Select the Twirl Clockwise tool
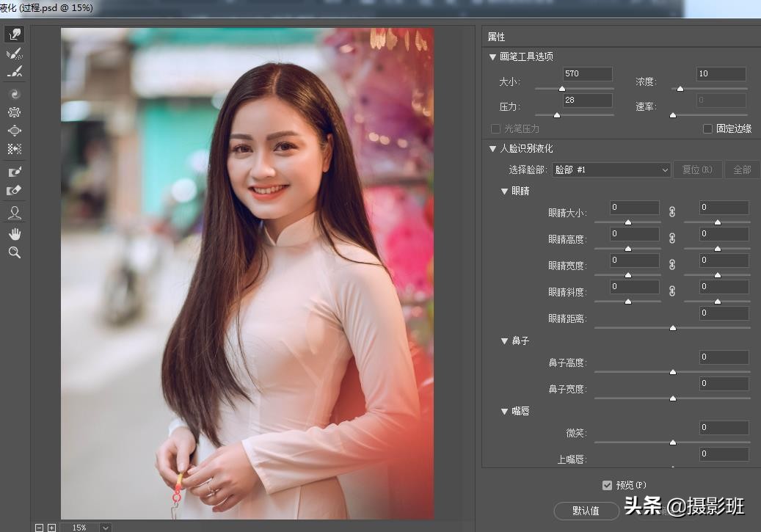761x532 pixels. pos(15,94)
